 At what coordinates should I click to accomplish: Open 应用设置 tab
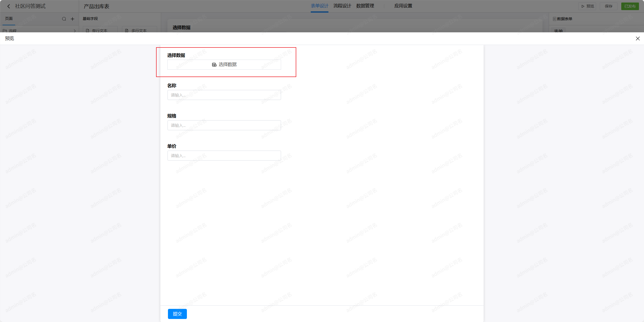coord(403,6)
